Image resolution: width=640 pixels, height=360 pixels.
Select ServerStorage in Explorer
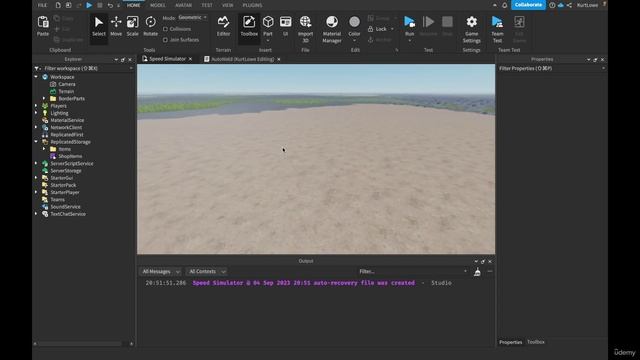tap(66, 171)
